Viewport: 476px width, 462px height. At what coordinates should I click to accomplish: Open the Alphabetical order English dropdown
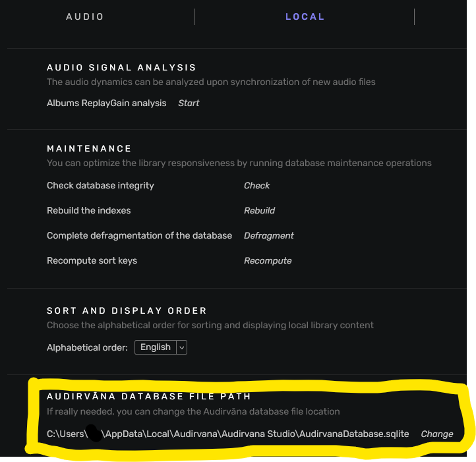(x=161, y=347)
